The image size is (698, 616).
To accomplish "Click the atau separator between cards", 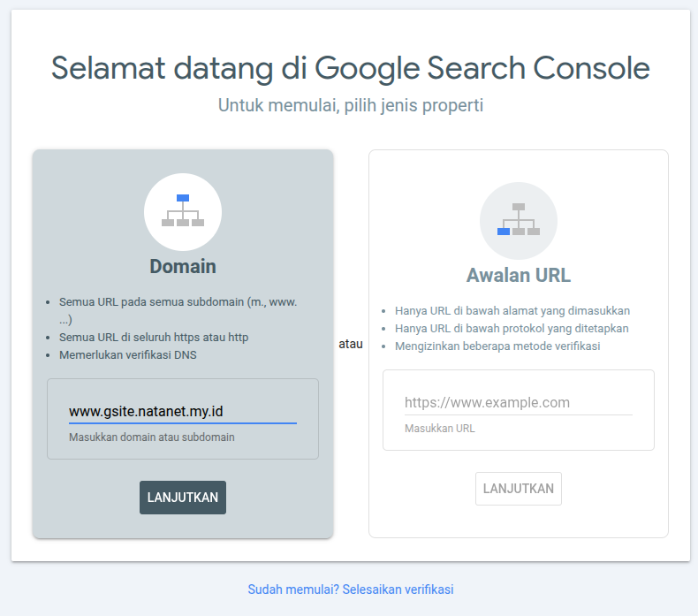I will 351,344.
